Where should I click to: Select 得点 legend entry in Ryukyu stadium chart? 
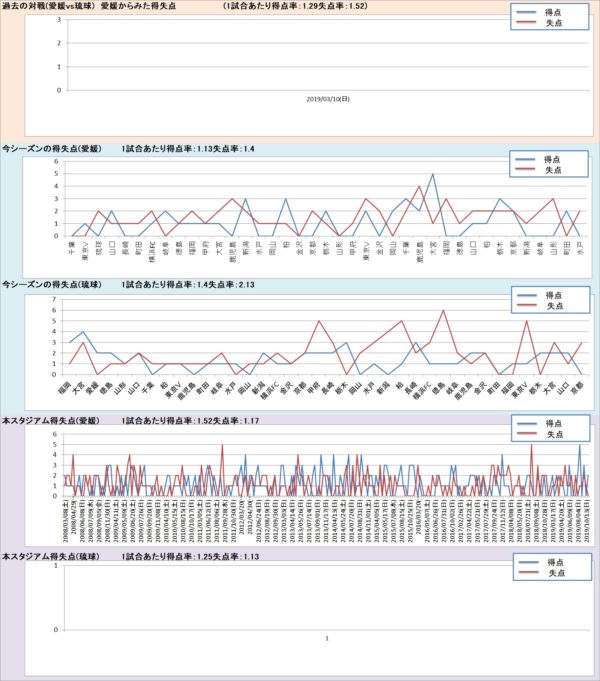pos(556,562)
